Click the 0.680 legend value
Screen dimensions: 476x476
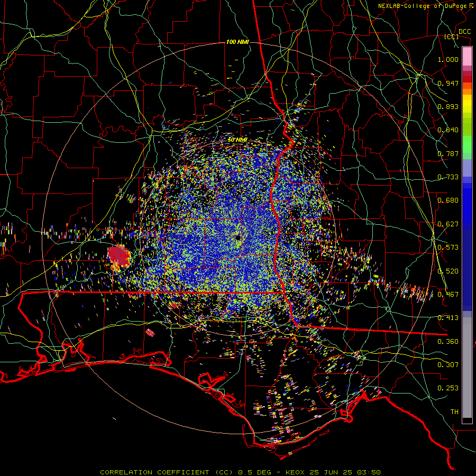(x=448, y=200)
